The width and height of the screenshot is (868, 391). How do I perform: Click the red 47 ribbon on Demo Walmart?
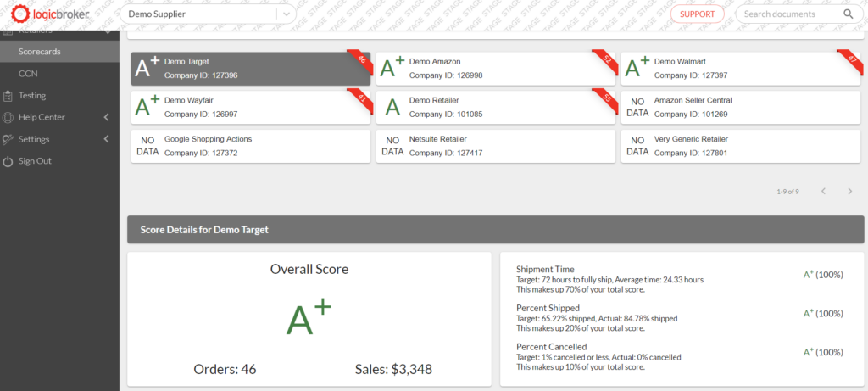pyautogui.click(x=851, y=61)
